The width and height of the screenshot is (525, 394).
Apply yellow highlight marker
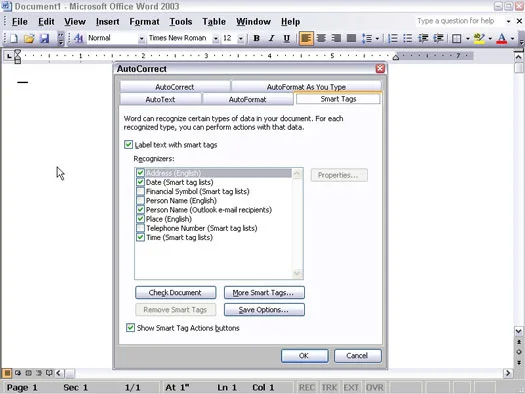click(479, 38)
